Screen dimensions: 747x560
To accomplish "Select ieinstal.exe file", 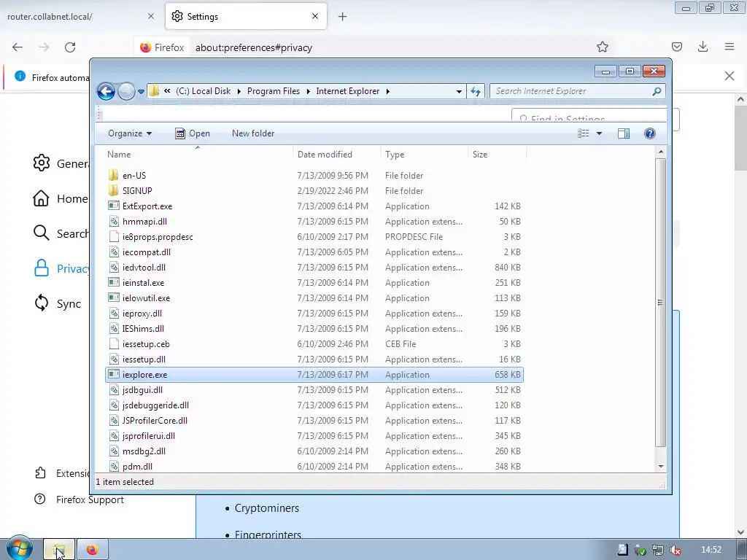I will point(314,282).
